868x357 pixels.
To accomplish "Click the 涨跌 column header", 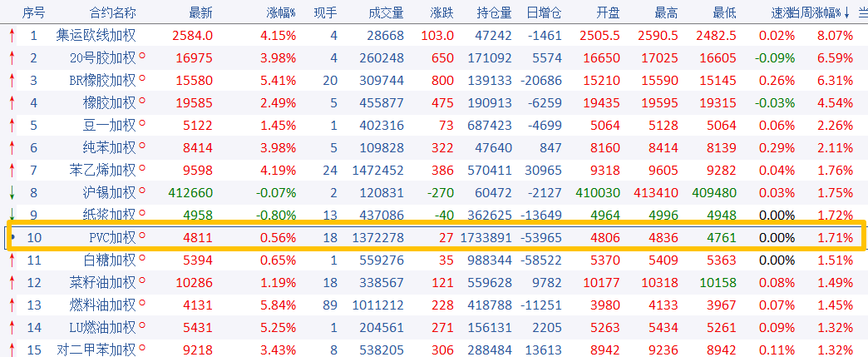I will point(441,13).
